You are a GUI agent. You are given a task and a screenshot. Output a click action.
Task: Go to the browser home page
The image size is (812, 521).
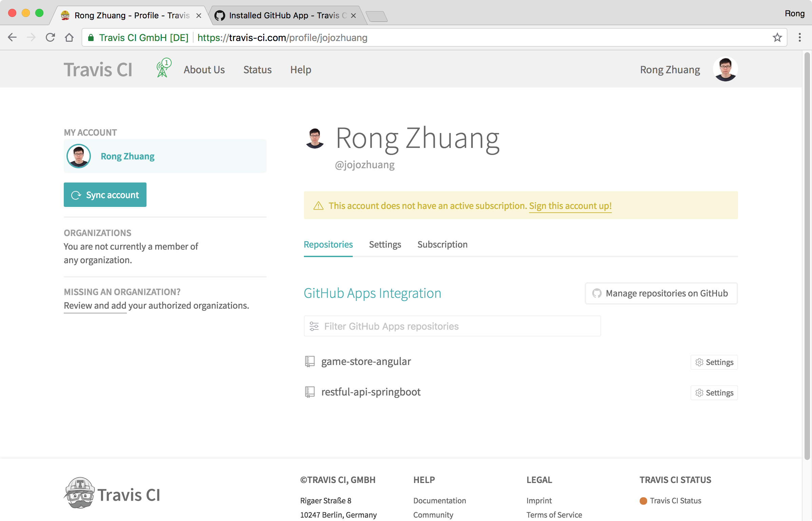tap(69, 37)
